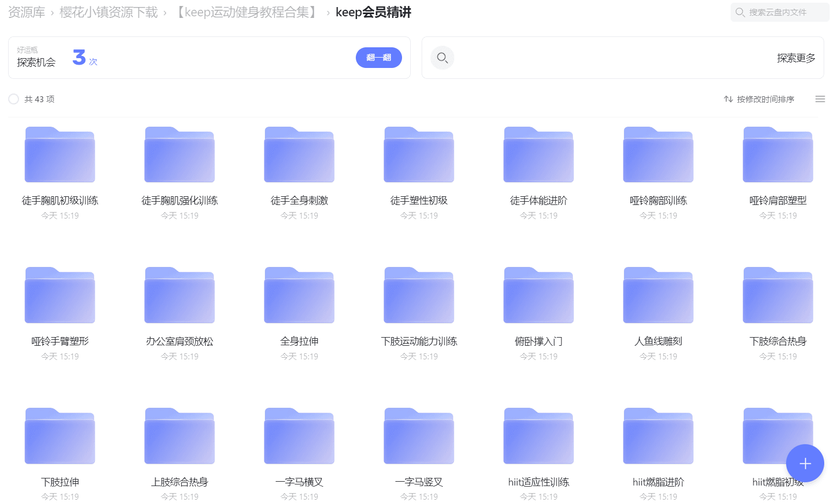Open the 下肢拉伸 folder
This screenshot has width=834, height=504.
pos(59,435)
